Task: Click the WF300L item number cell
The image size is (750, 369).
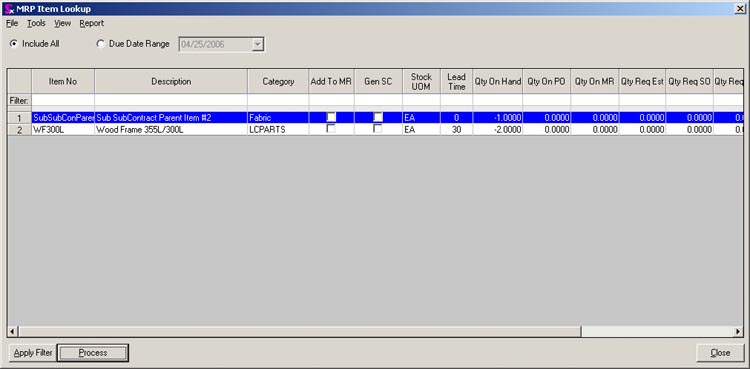Action: tap(63, 130)
